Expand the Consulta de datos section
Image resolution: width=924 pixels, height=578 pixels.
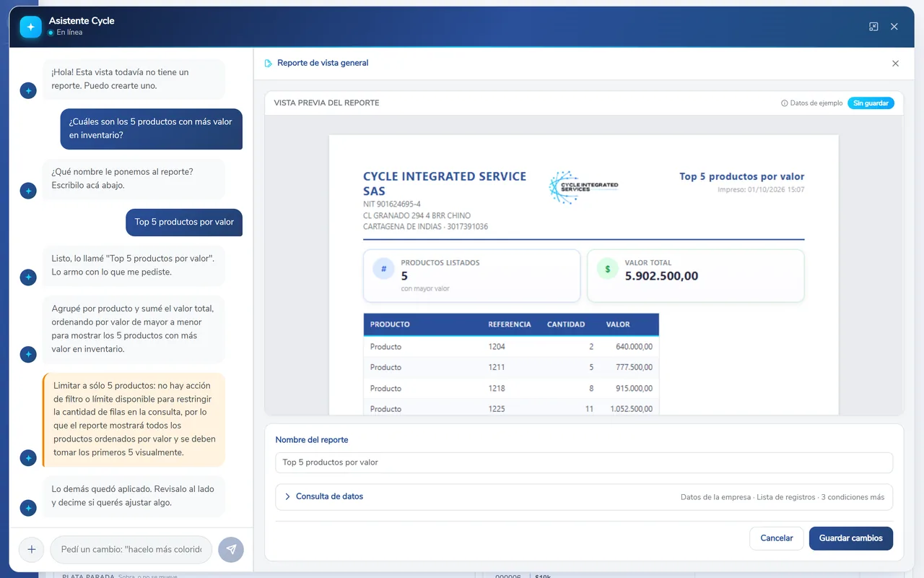(x=584, y=497)
